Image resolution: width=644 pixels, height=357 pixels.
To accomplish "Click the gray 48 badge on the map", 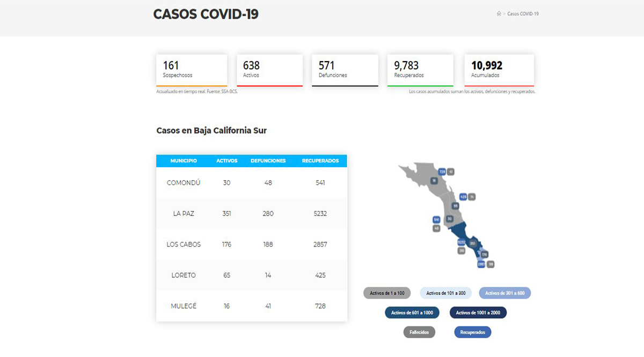I will point(436,228).
